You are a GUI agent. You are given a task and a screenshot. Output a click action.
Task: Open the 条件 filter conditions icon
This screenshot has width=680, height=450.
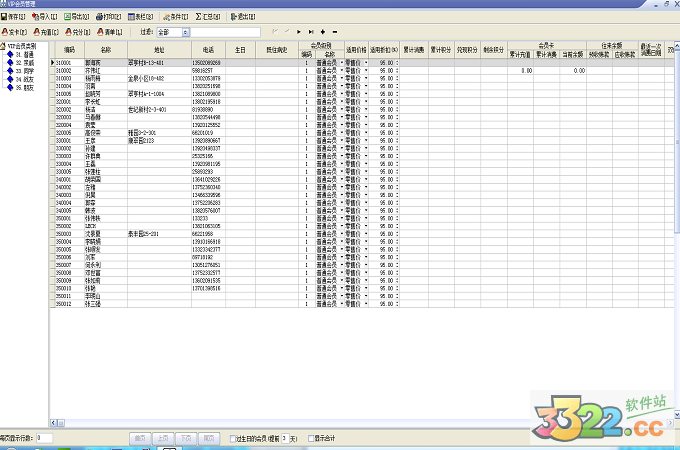(x=167, y=17)
